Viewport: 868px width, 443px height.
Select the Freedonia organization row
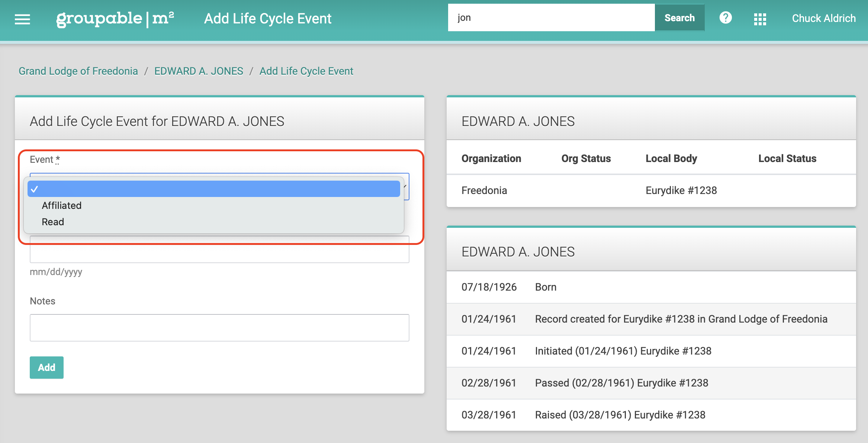coord(651,190)
